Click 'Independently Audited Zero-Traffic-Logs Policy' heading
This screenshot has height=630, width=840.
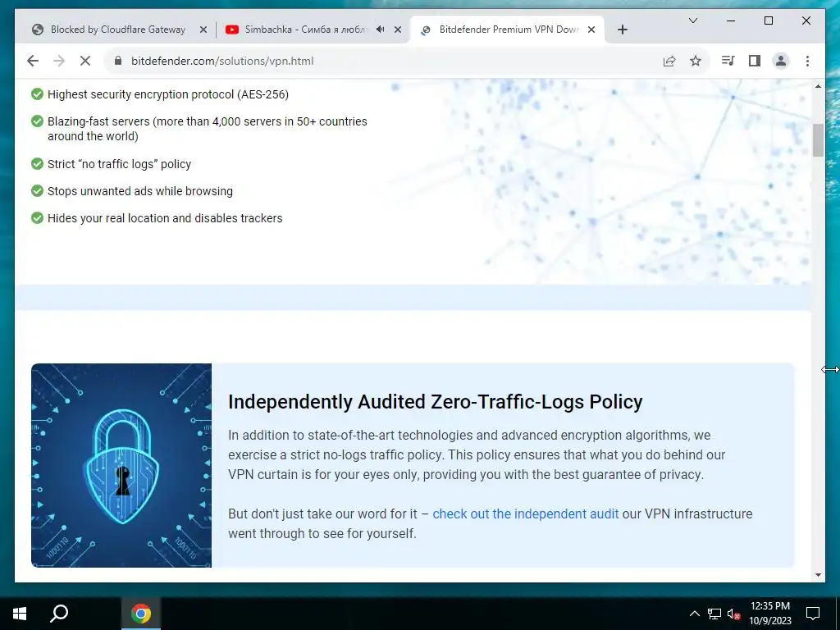click(435, 402)
